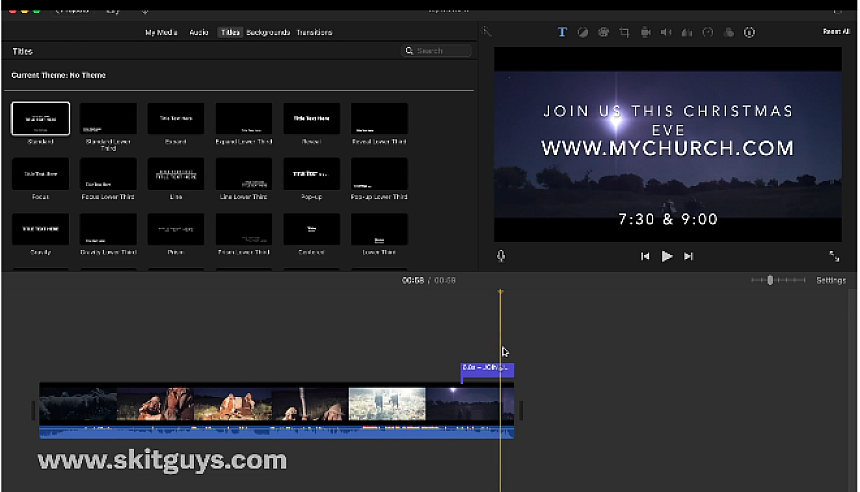Select the Title settings T icon

pos(562,32)
